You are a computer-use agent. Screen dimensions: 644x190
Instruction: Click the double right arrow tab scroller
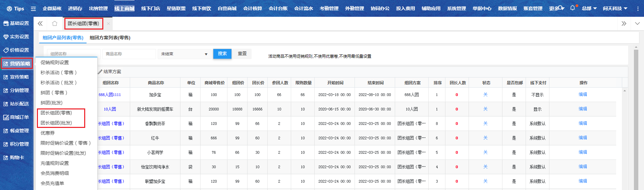[624, 23]
